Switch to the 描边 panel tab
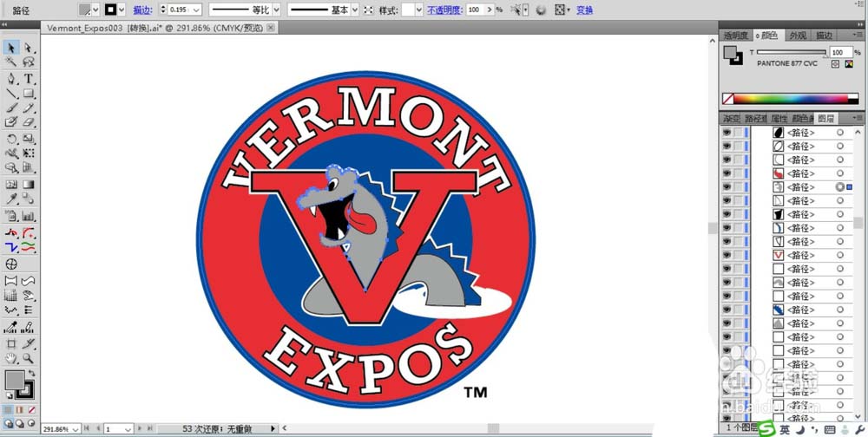This screenshot has height=437, width=868. pos(823,36)
